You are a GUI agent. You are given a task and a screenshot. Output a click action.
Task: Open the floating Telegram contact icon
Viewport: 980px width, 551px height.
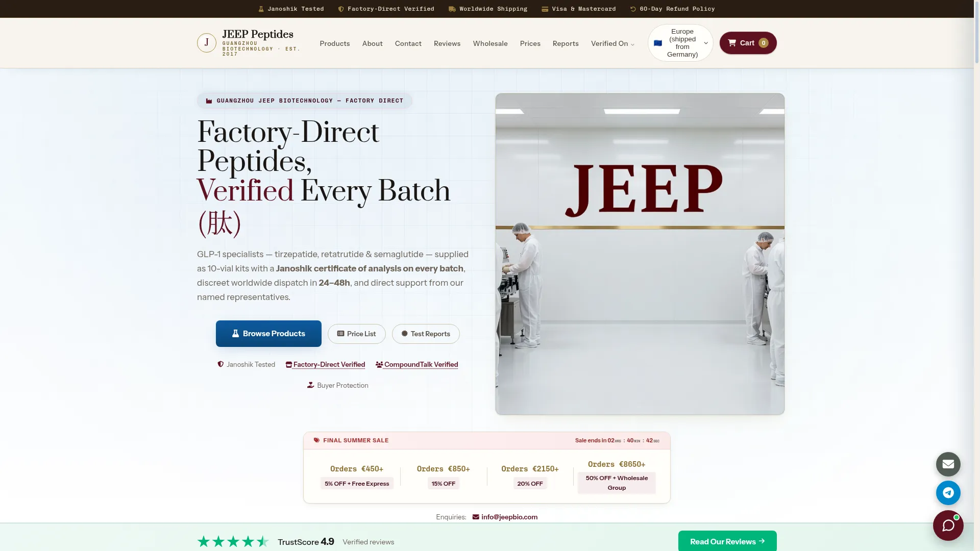(x=948, y=493)
